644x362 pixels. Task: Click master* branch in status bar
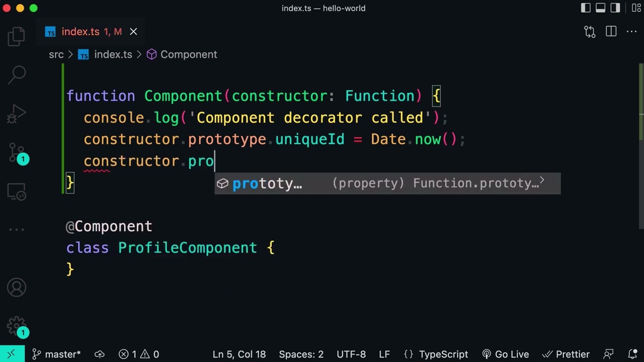[x=56, y=354]
